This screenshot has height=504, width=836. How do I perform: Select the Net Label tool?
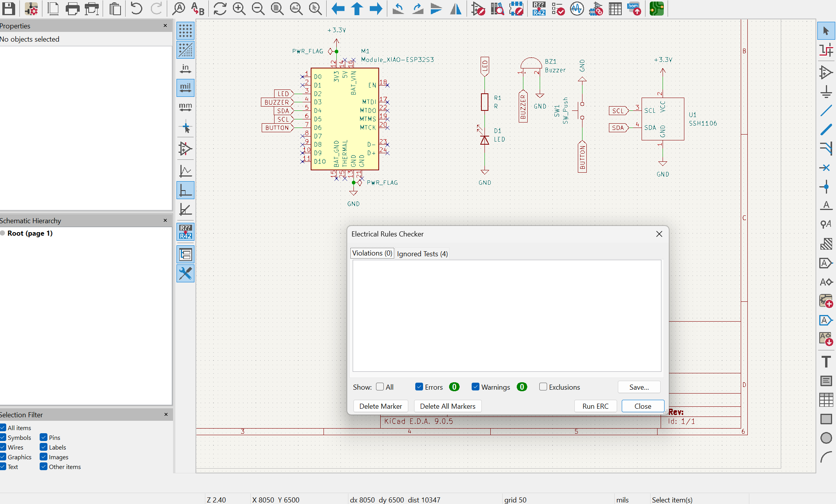point(826,206)
